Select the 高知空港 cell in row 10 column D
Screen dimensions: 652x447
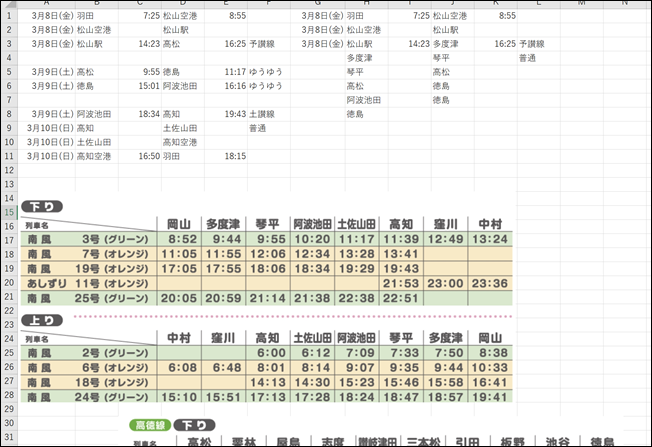coord(183,142)
